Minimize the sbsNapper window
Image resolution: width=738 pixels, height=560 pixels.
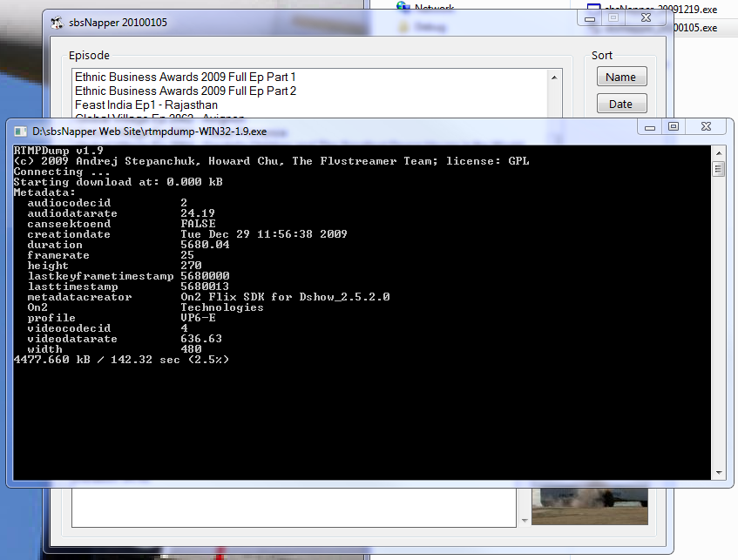pos(590,19)
